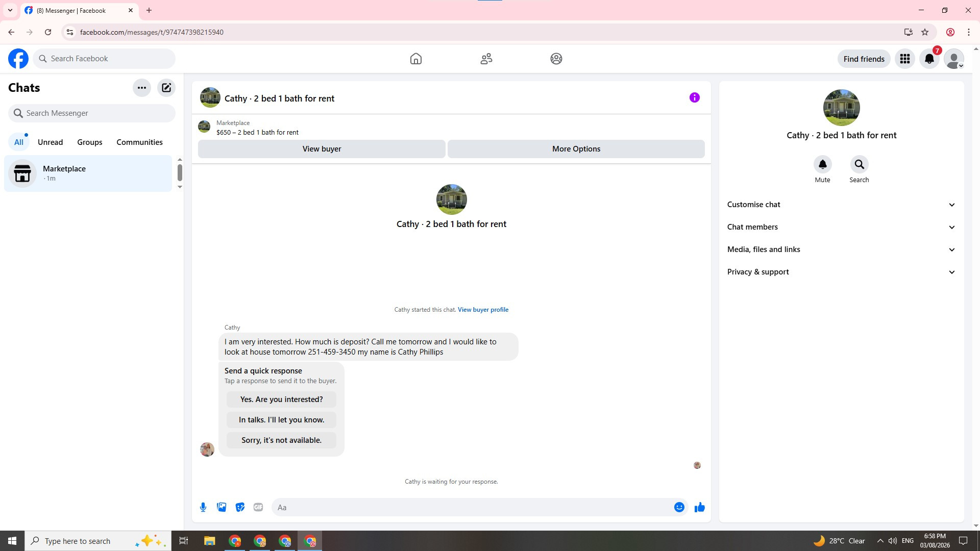Open the attach photo icon in composer
Screen dimensions: 980x551
click(x=222, y=507)
